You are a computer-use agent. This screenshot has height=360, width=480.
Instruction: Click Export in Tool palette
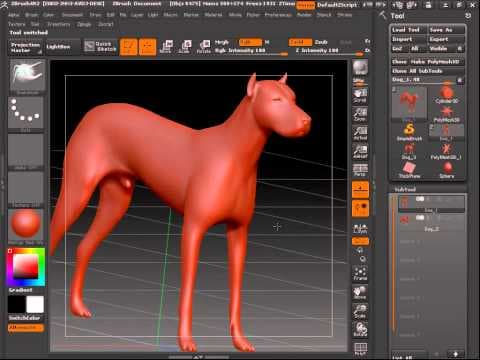(446, 39)
